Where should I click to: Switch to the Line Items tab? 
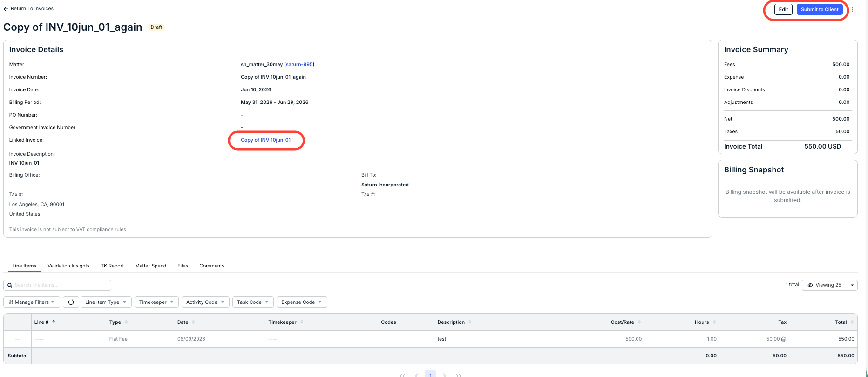click(x=24, y=266)
